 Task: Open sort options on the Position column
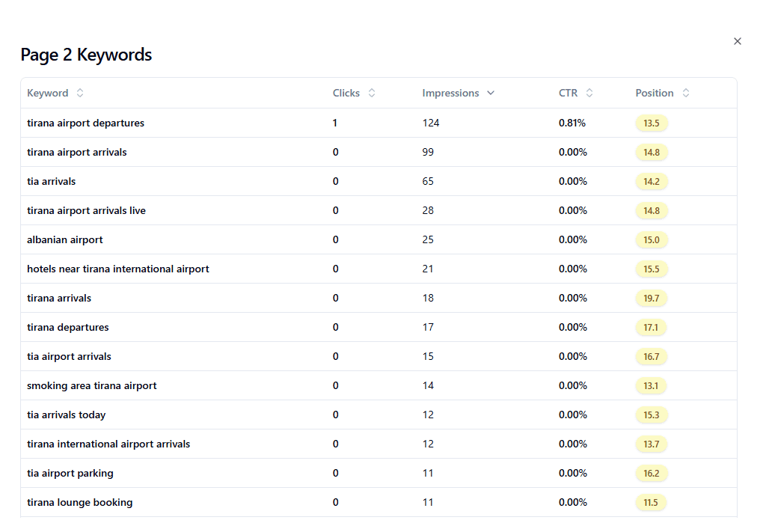pyautogui.click(x=687, y=93)
